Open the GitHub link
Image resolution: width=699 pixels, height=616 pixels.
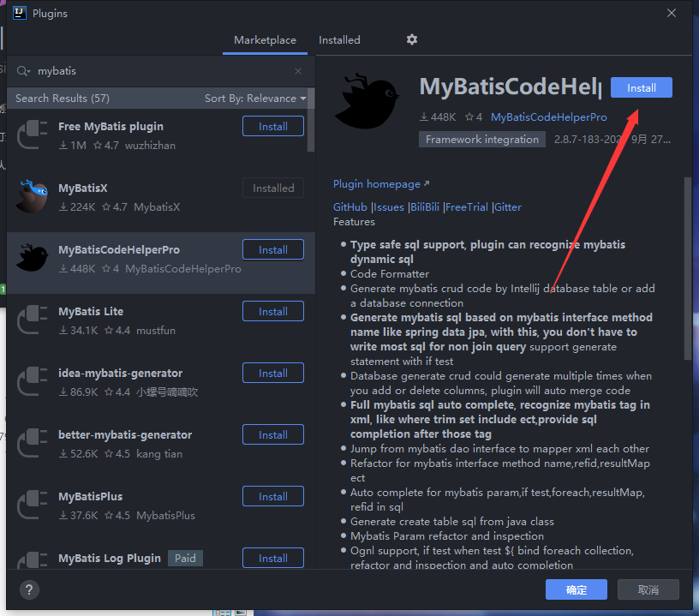pos(349,207)
